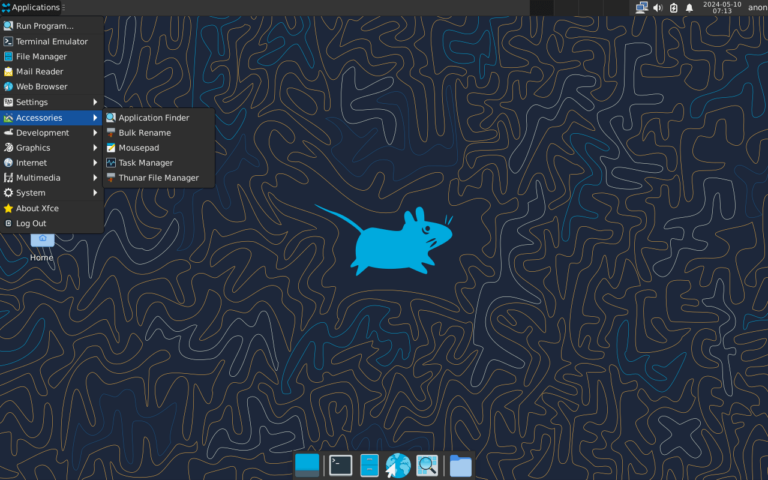Viewport: 768px width, 480px height.
Task: Launch Terminal Emulator from the menu
Action: pyautogui.click(x=52, y=42)
